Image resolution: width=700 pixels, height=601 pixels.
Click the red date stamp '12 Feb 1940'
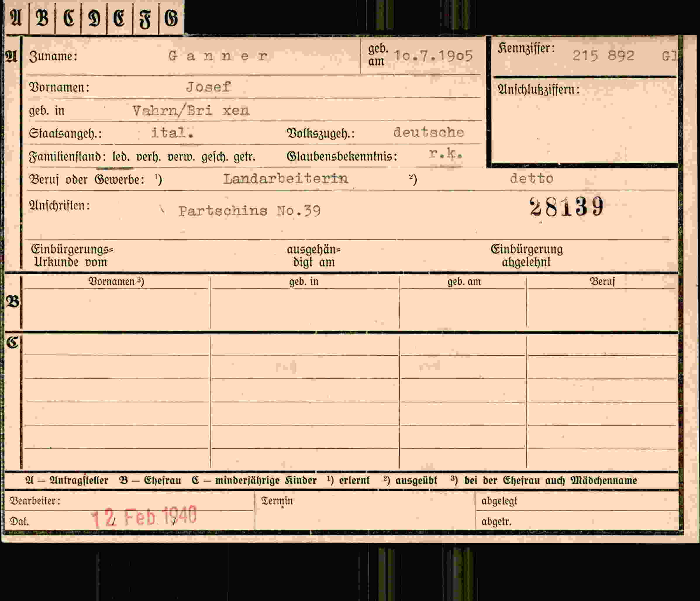(144, 516)
